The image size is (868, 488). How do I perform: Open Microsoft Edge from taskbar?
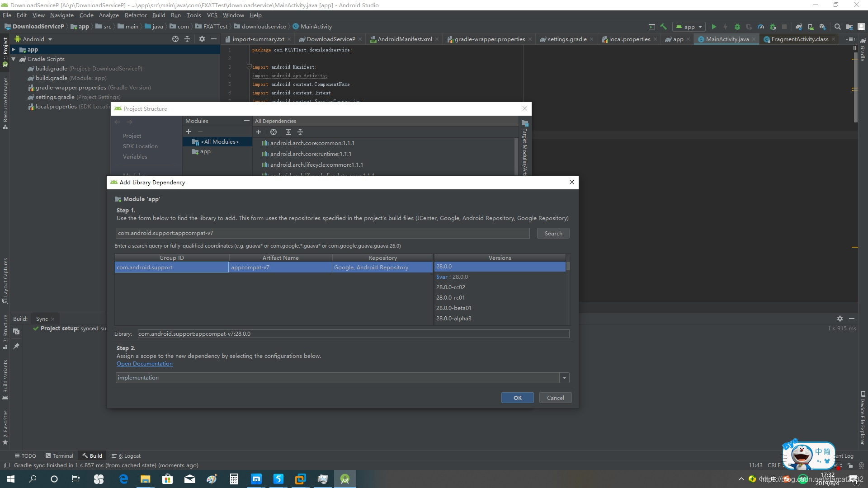tap(123, 479)
